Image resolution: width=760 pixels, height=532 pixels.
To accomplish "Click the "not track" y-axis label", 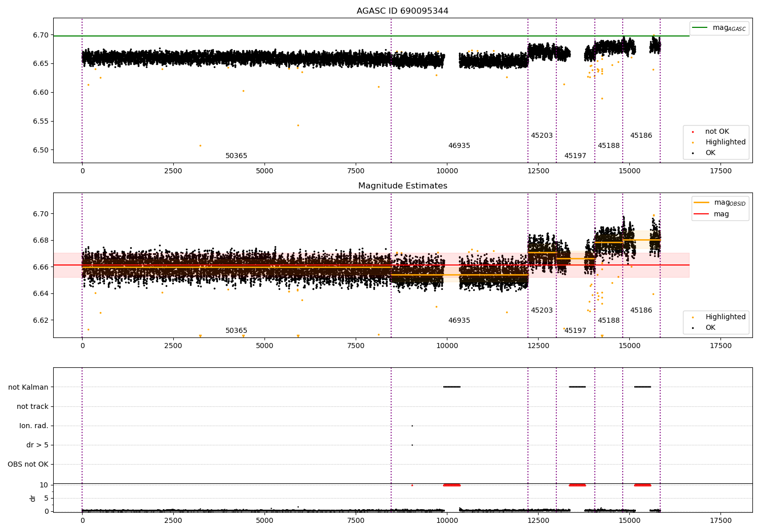I will (x=32, y=406).
